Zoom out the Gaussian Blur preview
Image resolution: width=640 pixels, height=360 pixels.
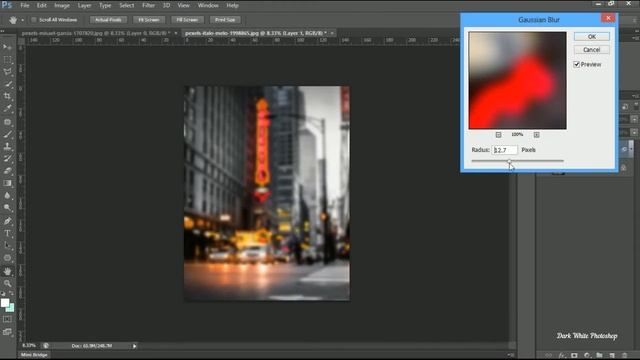(x=498, y=135)
